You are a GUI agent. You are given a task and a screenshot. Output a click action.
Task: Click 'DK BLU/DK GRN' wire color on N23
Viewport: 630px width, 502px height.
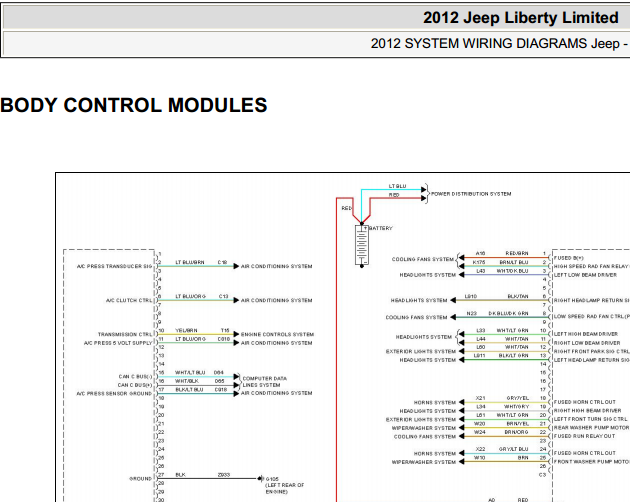[x=508, y=313]
